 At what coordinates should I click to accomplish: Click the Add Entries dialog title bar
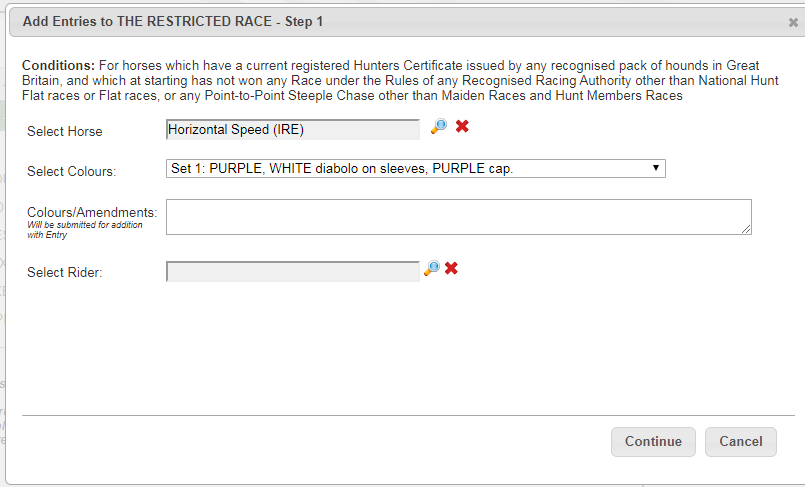tap(400, 21)
